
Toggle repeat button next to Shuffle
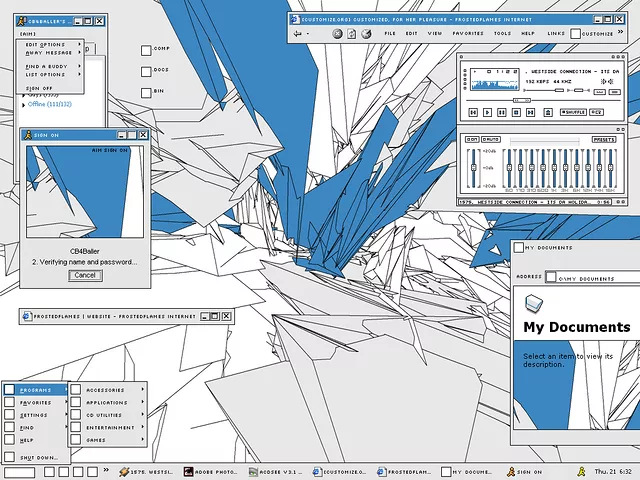(x=596, y=112)
